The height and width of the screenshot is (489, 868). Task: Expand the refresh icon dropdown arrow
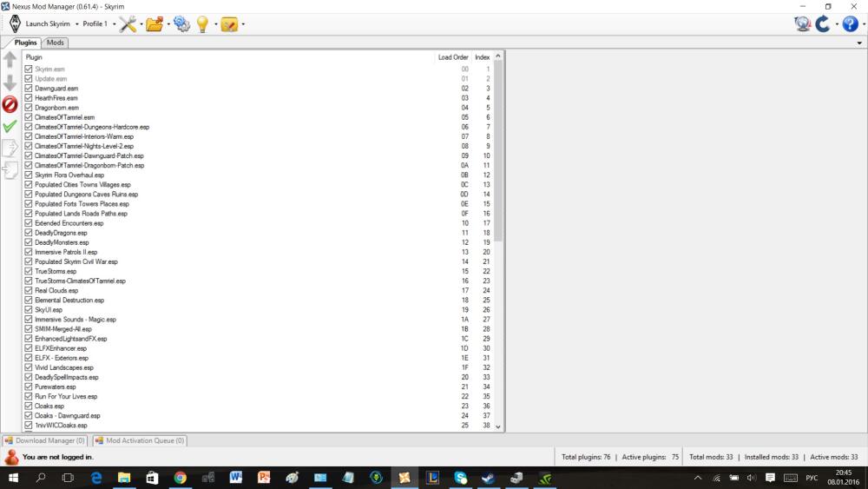point(837,23)
